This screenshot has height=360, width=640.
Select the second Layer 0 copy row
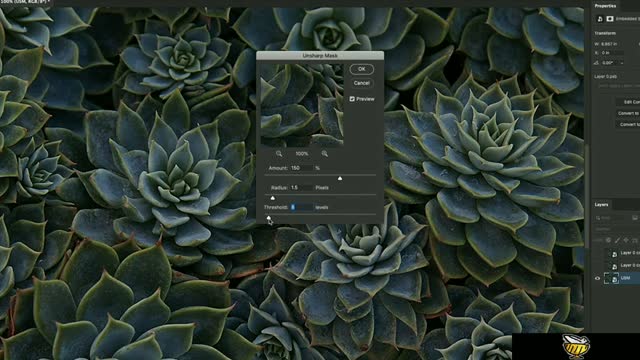(x=616, y=266)
